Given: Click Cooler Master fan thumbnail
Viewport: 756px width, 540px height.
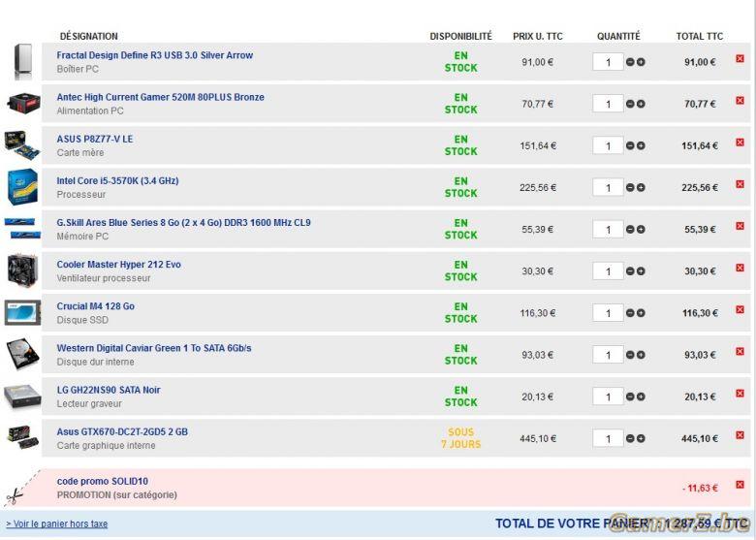Looking at the screenshot, I should coord(22,270).
